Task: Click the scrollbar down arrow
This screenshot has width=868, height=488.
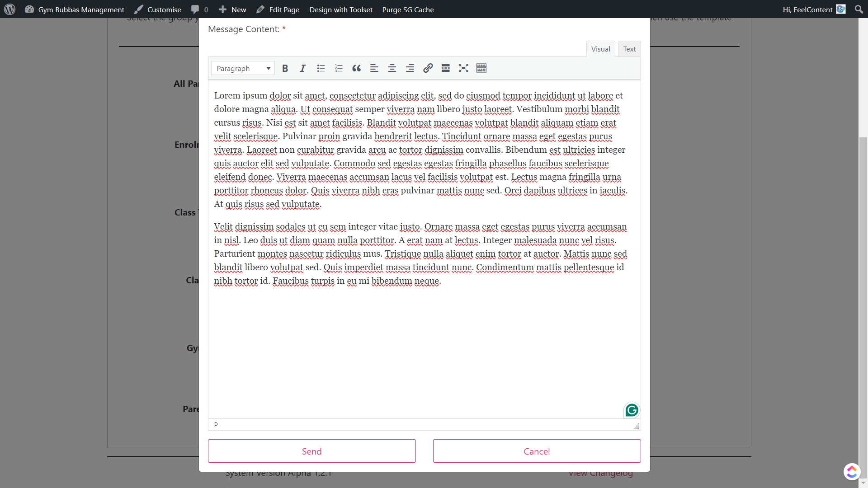Action: click(863, 483)
